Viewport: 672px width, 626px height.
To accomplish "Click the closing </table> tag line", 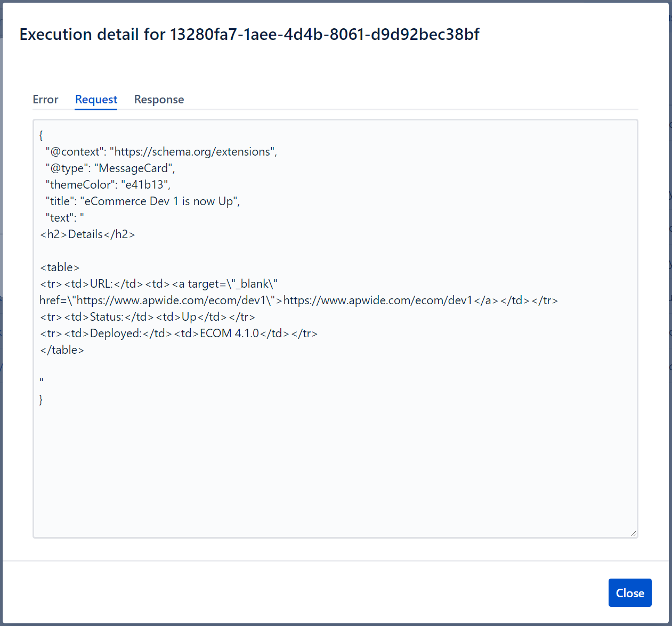I will click(x=62, y=350).
